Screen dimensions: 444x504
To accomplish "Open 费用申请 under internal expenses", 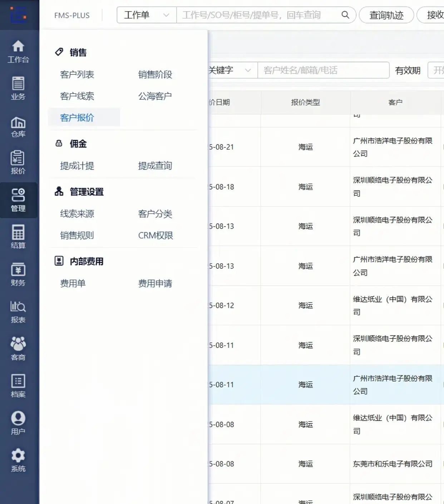I will pos(155,284).
